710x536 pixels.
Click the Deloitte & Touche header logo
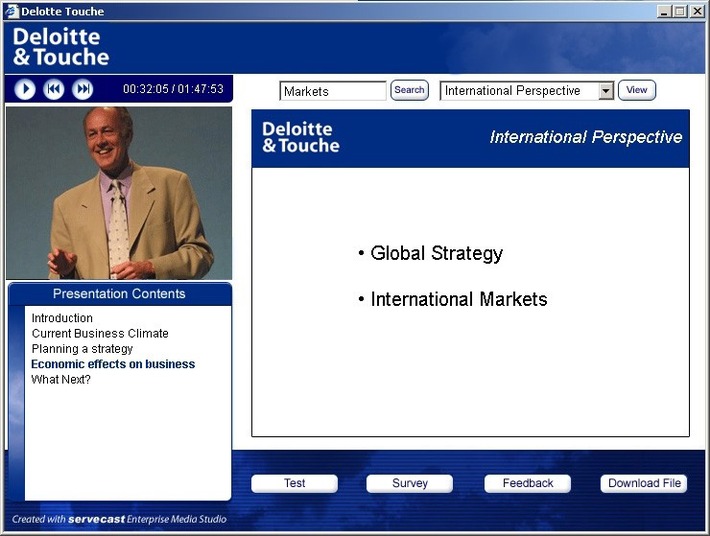[x=61, y=47]
